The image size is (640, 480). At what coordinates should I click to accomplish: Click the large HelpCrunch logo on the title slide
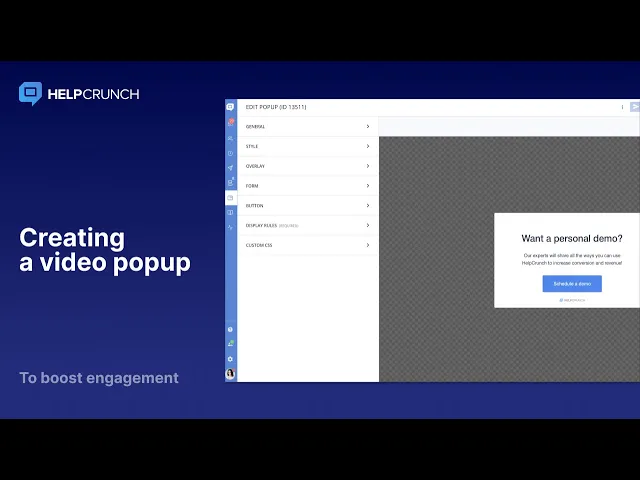pos(79,94)
